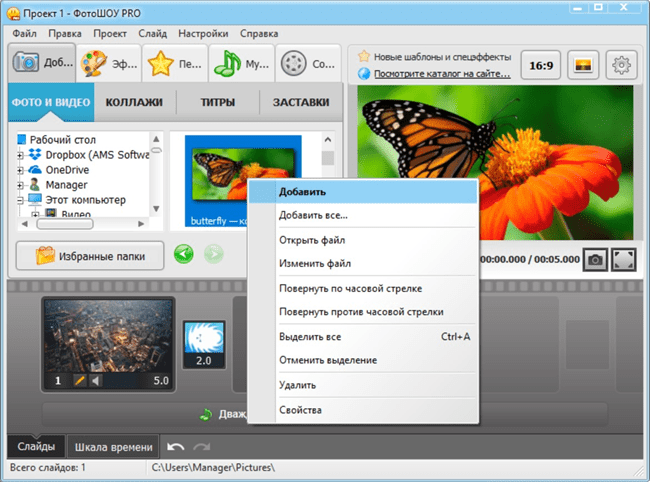Viewport: 650px width, 482px height.
Task: Open project settings gear icon
Action: coord(623,66)
